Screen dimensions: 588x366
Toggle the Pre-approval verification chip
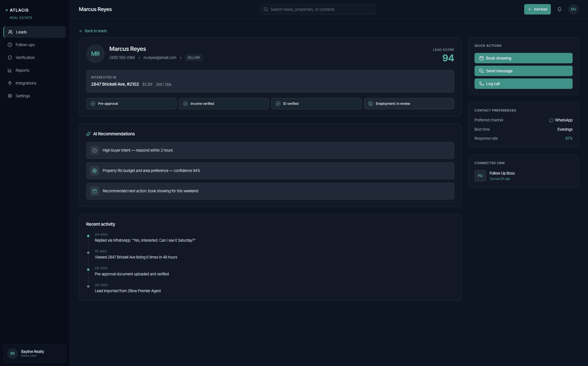click(131, 103)
